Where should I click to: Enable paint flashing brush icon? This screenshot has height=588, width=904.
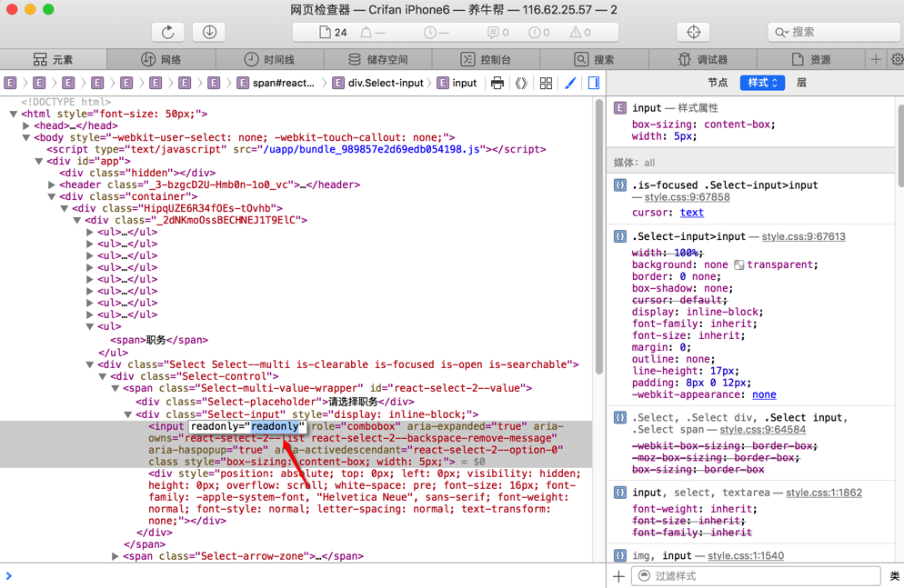570,83
